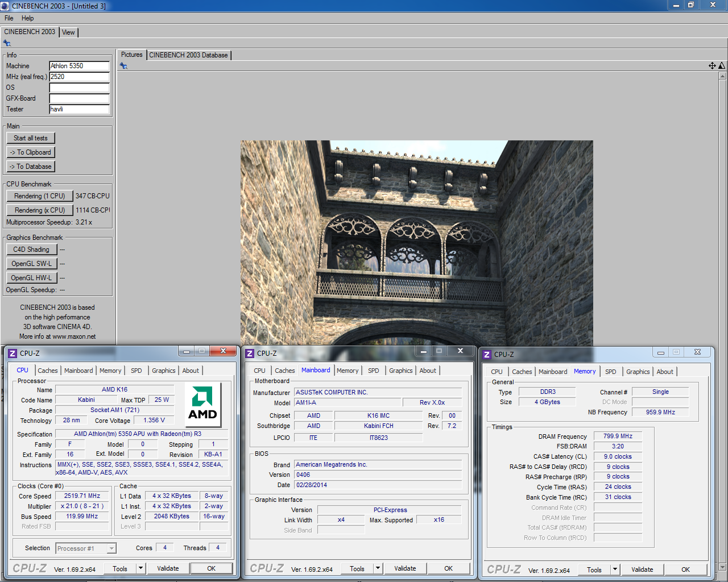
Task: Open the File menu
Action: pyautogui.click(x=9, y=18)
